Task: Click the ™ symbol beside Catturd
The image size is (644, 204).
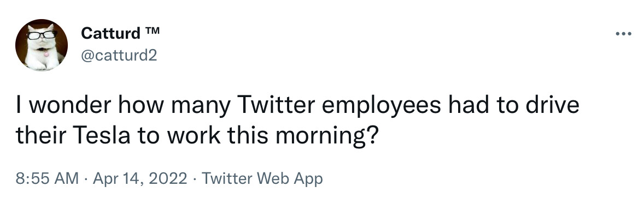Action: click(151, 30)
